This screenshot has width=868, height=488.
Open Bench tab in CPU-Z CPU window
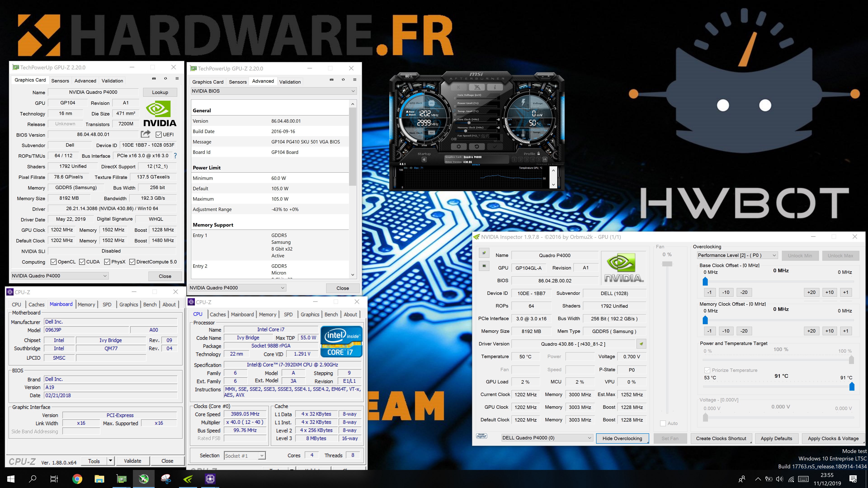[x=331, y=314]
